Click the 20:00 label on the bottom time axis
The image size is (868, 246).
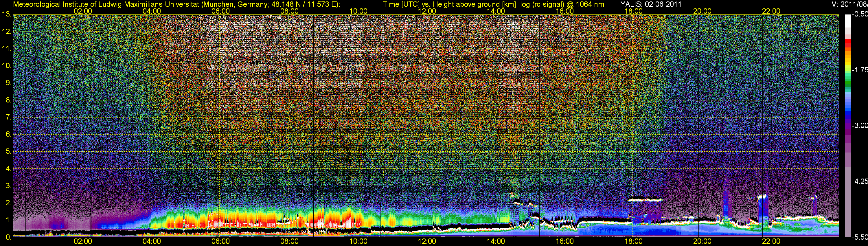[x=702, y=242]
